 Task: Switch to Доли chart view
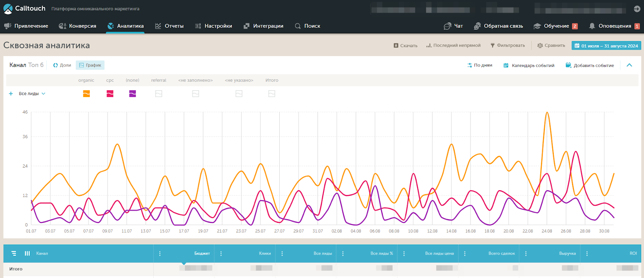pos(62,65)
